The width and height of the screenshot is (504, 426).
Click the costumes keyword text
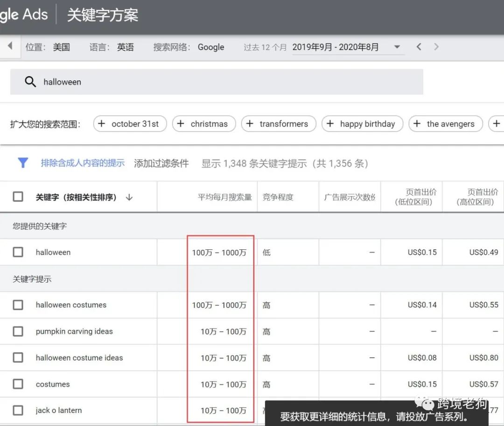[x=53, y=384]
